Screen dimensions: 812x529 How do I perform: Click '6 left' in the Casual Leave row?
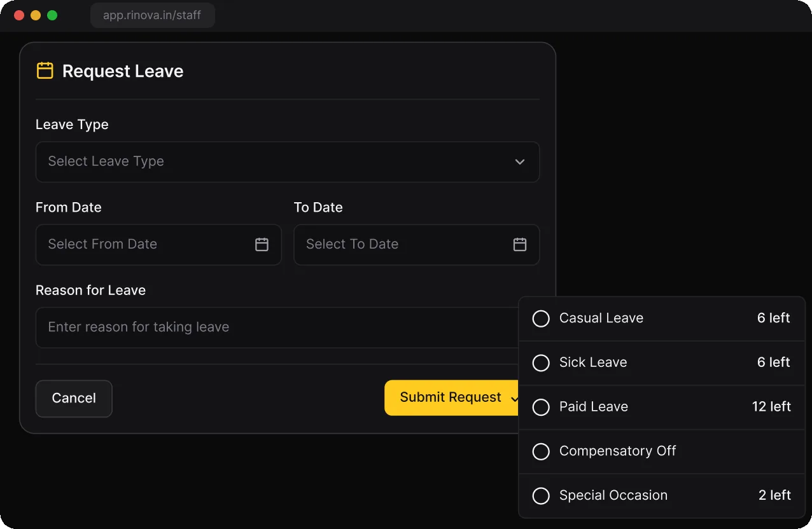pos(774,318)
